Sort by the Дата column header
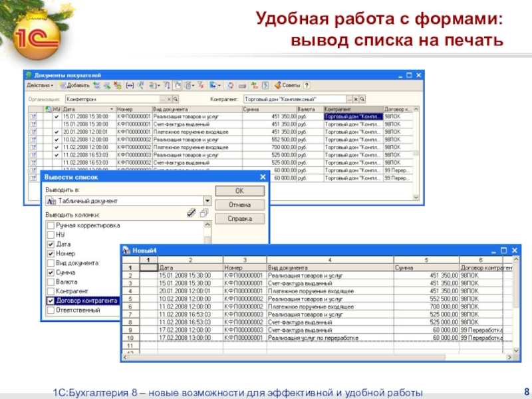Viewport: 532px width, 399px height. pyautogui.click(x=88, y=109)
